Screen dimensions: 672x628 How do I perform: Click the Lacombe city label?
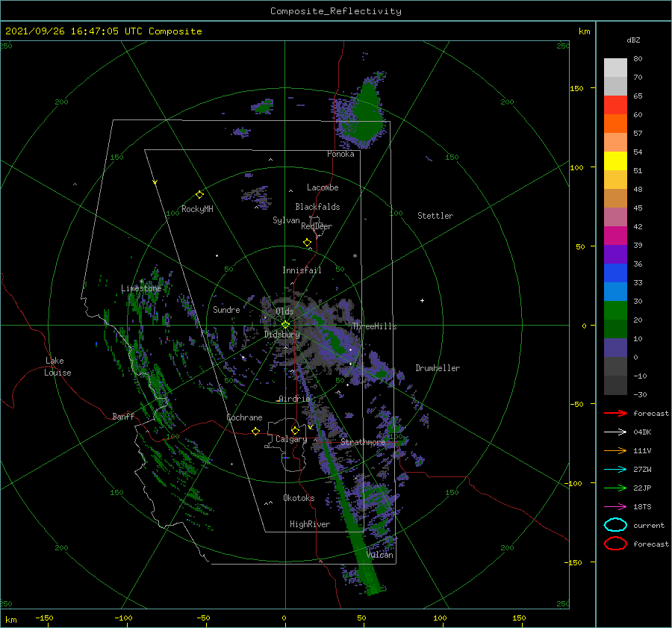[x=323, y=187]
